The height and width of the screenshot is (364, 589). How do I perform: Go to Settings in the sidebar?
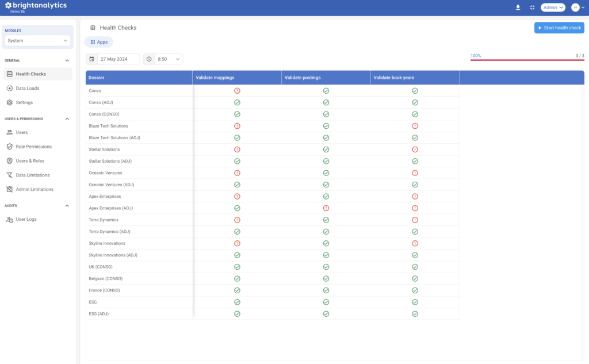24,103
